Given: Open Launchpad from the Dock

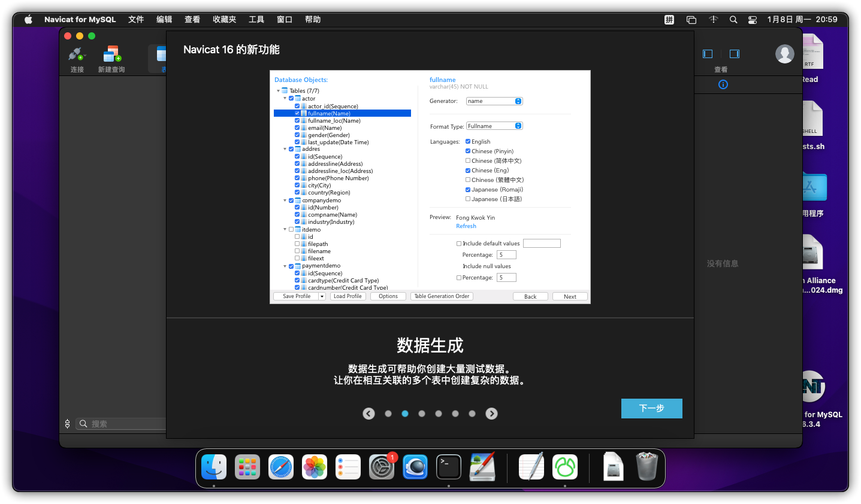Looking at the screenshot, I should pos(247,467).
